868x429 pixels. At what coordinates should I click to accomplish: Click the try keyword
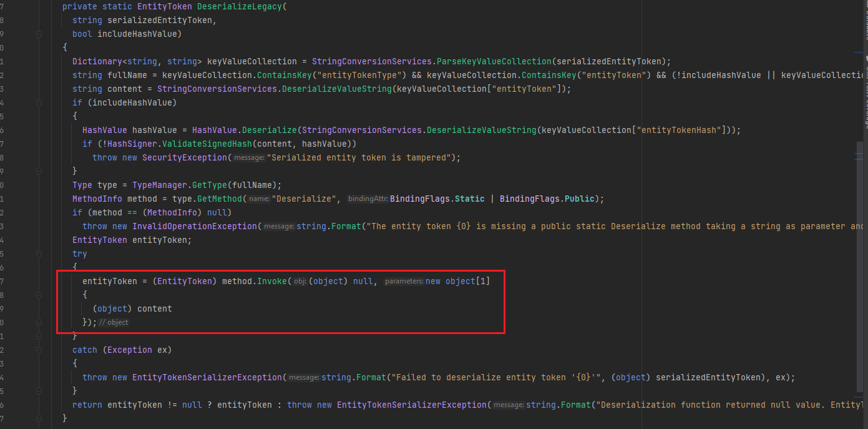[80, 254]
